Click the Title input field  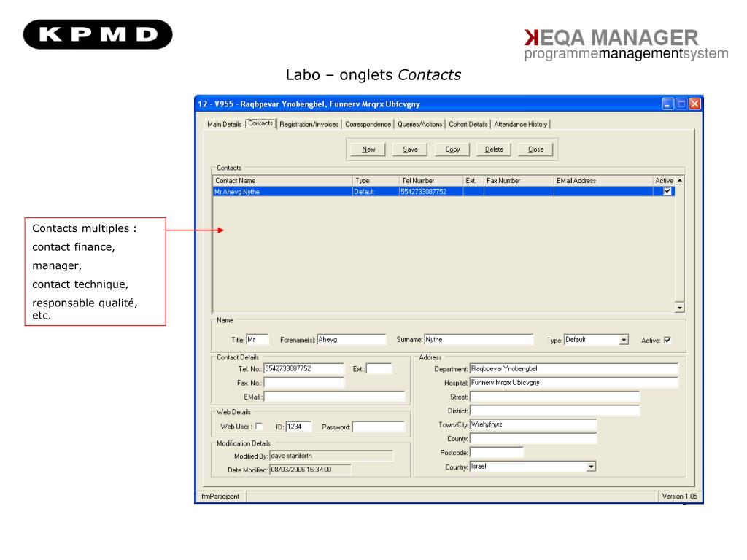click(258, 340)
